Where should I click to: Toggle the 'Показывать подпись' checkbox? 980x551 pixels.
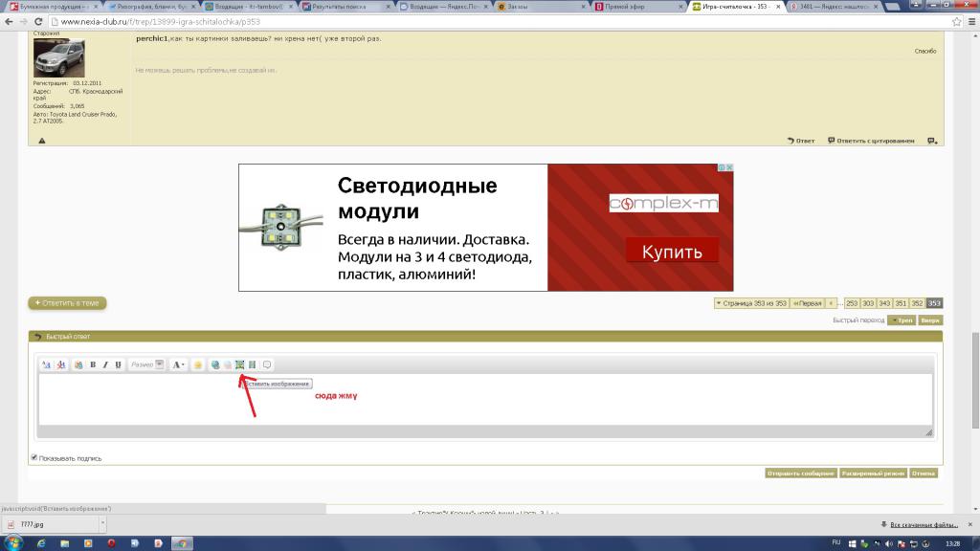point(34,457)
